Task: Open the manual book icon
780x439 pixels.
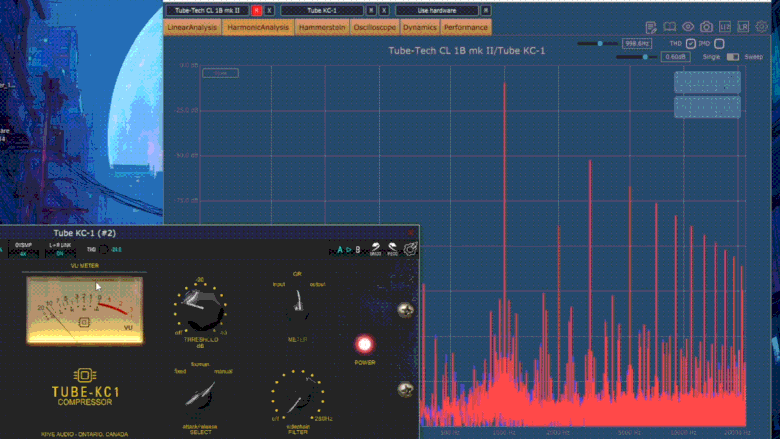Action: [x=669, y=26]
